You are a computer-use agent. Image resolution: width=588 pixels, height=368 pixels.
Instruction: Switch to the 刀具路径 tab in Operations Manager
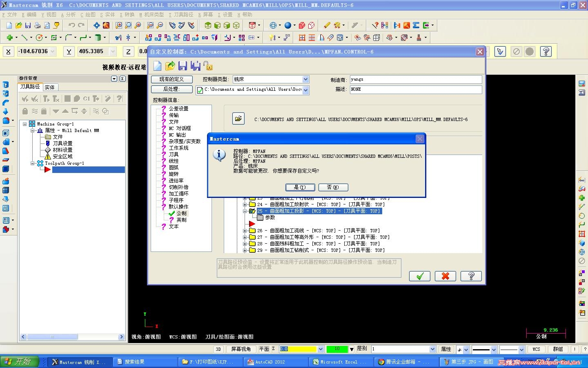click(x=30, y=87)
